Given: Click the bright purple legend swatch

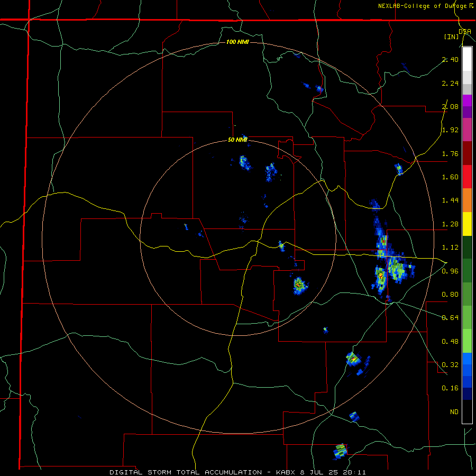Looking at the screenshot, I should pos(467,100).
